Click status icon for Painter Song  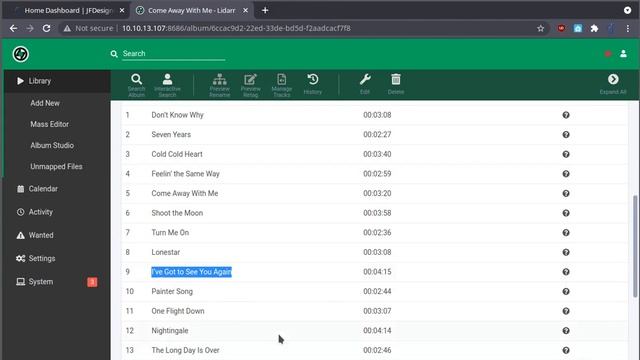(x=566, y=291)
